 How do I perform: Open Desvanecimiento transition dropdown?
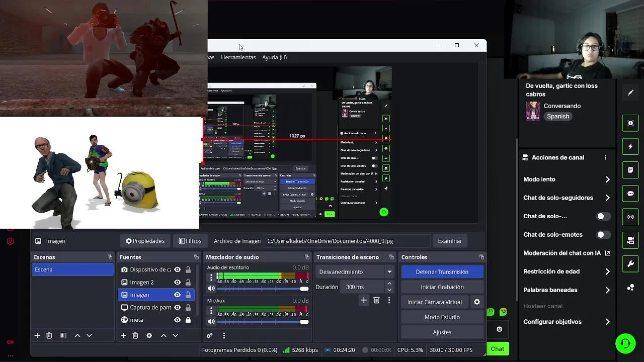point(356,272)
